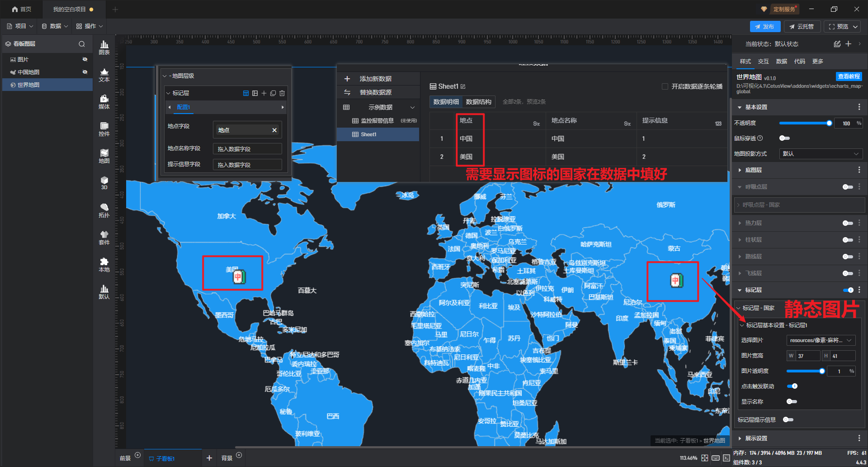The image size is (868, 467).
Task: Click the 首页 home icon tab
Action: pyautogui.click(x=21, y=9)
